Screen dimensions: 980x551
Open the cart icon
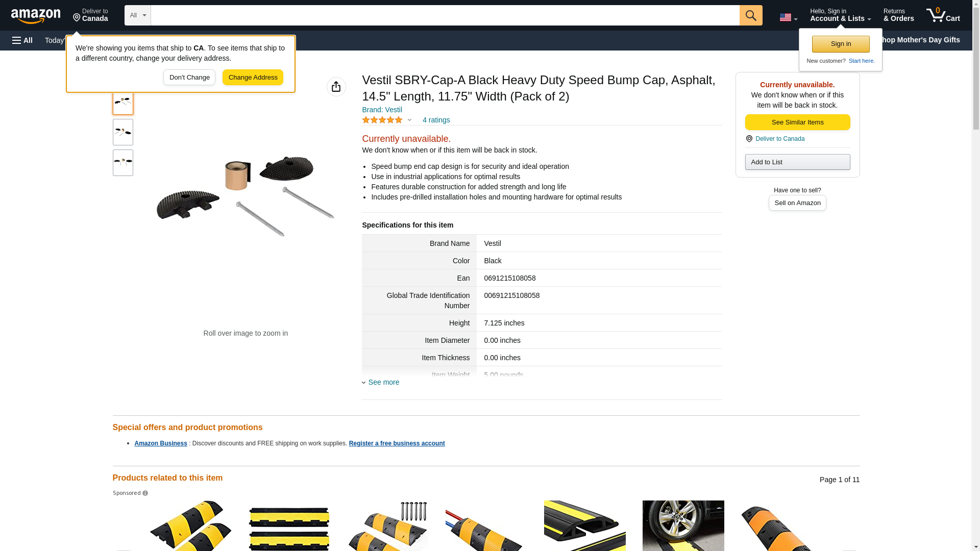click(x=943, y=15)
